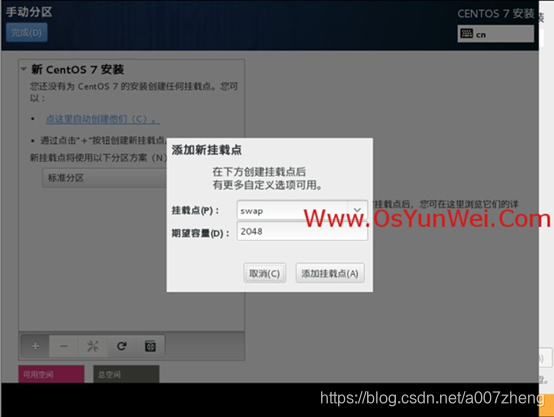Screen dimensions: 554x417
Task: Click the 可用空间 pink box
Action: [x=51, y=374]
